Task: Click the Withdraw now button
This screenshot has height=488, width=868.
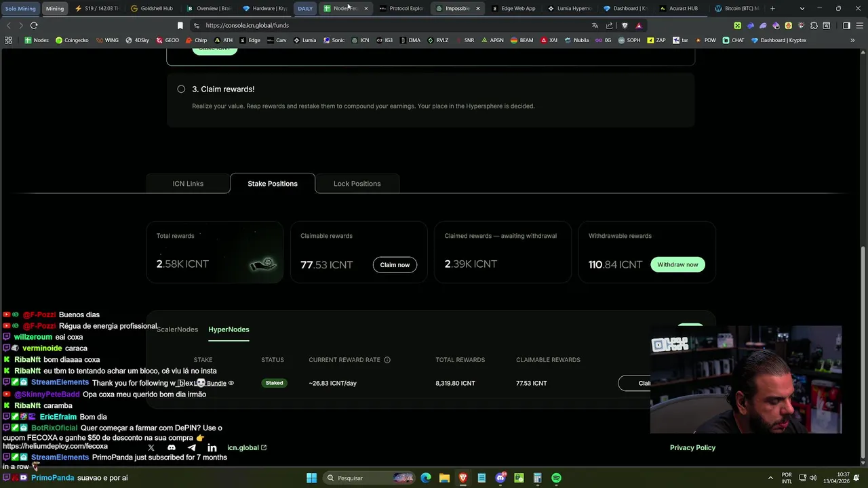Action: click(677, 264)
